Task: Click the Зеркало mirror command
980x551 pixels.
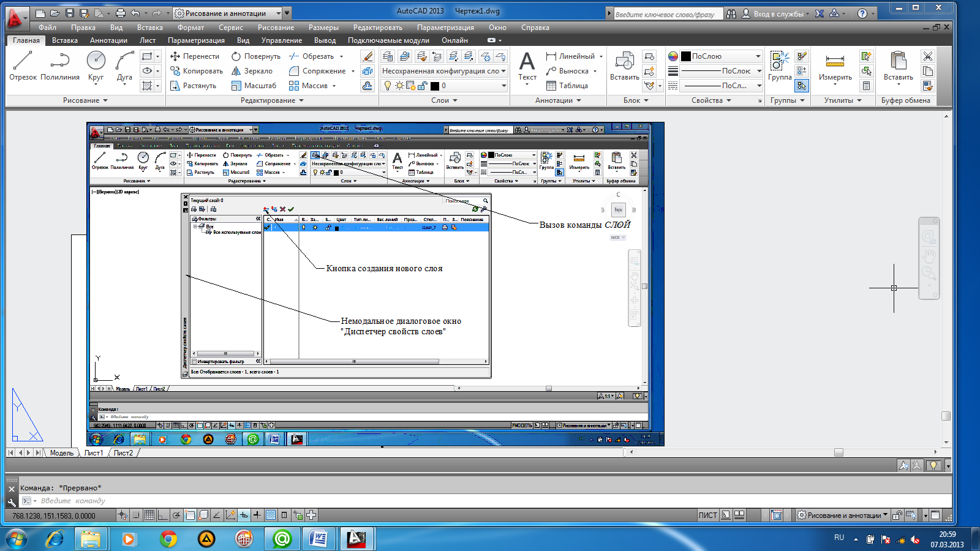Action: pyautogui.click(x=252, y=71)
